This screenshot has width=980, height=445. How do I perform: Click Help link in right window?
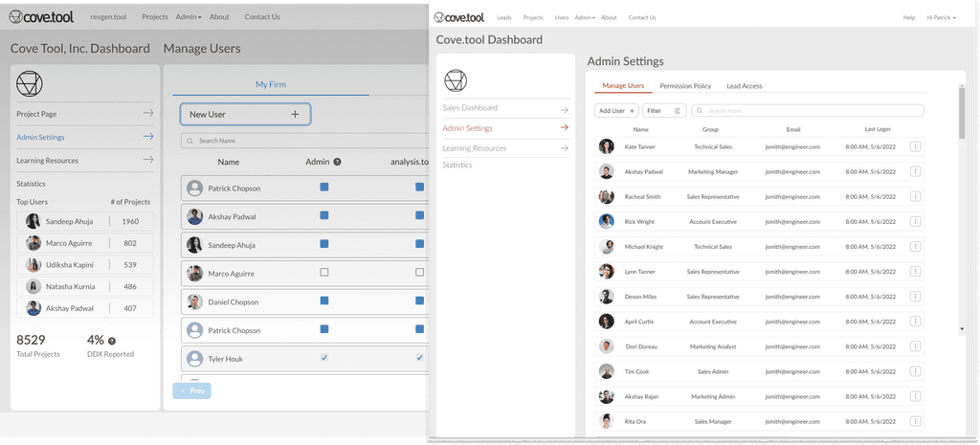coord(909,17)
